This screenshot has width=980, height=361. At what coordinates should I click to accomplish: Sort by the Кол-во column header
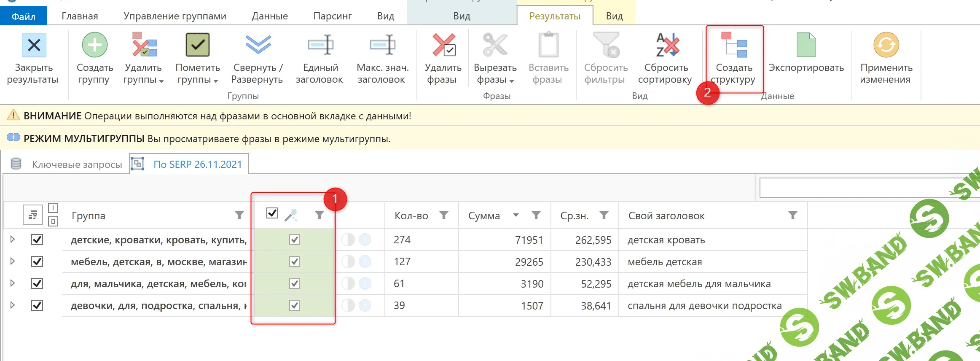(x=411, y=216)
